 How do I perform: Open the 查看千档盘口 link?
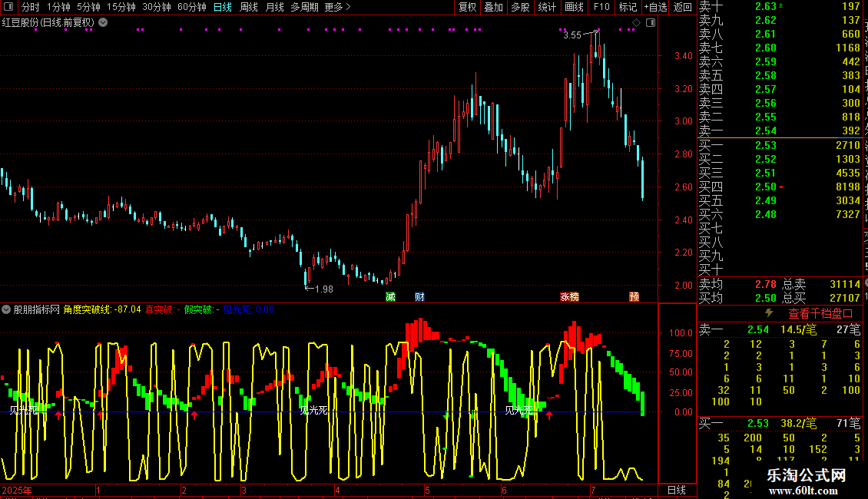point(820,314)
